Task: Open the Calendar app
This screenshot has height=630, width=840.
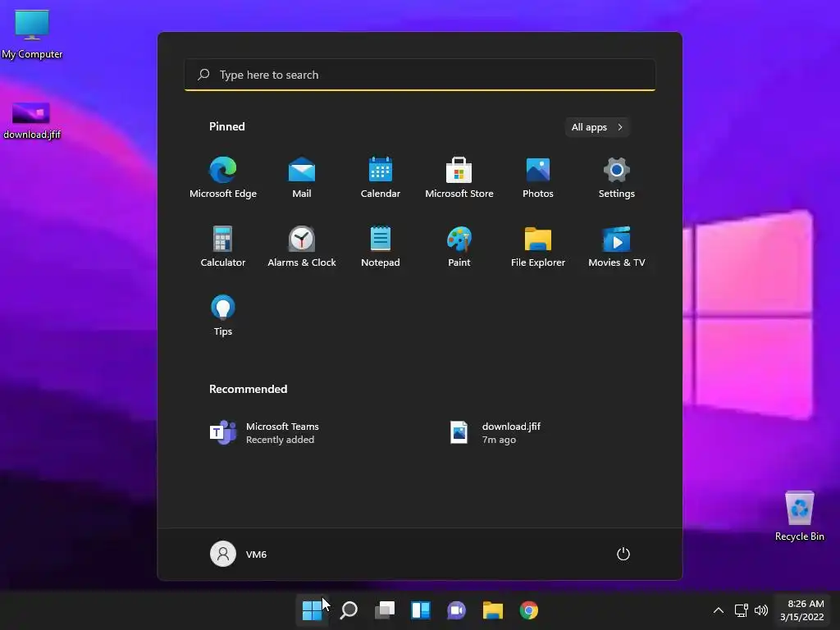Action: pos(381,177)
